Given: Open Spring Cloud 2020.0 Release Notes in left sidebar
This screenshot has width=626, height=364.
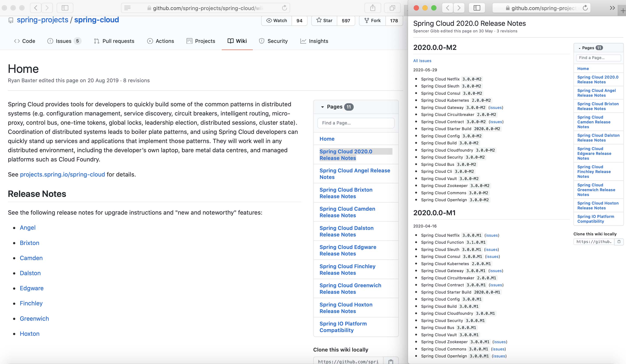Looking at the screenshot, I should point(346,155).
